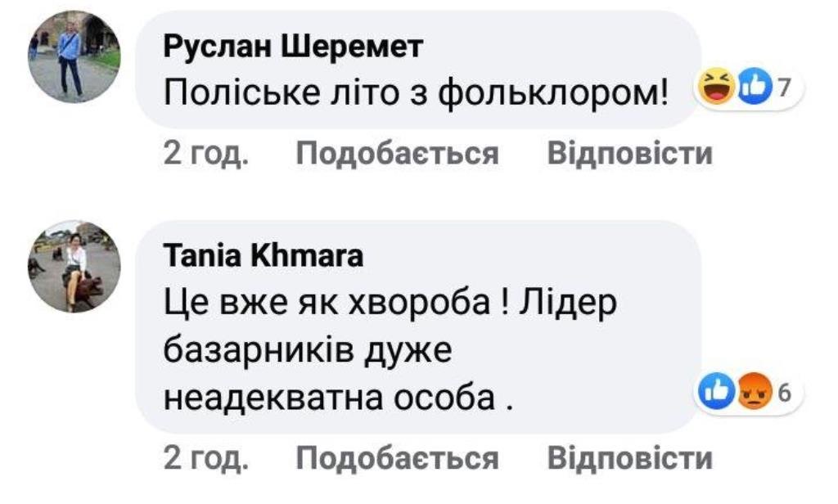The width and height of the screenshot is (838, 504).
Task: Reply to Tania Khmara's comment via Відповісти
Action: (629, 458)
